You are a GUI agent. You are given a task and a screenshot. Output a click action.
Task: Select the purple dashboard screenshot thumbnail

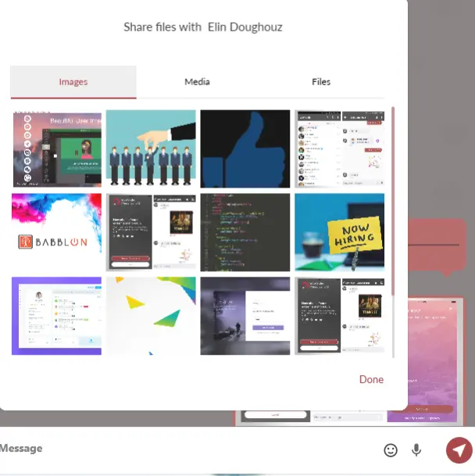click(56, 316)
